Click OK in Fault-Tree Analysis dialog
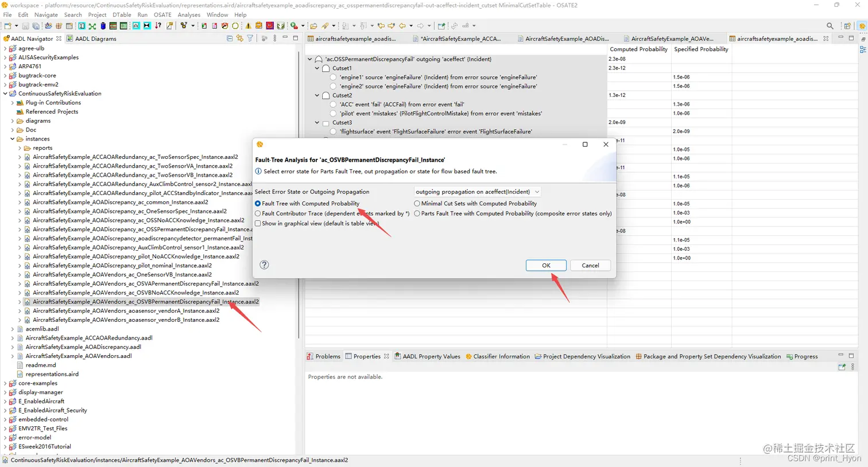This screenshot has width=868, height=467. 546,265
